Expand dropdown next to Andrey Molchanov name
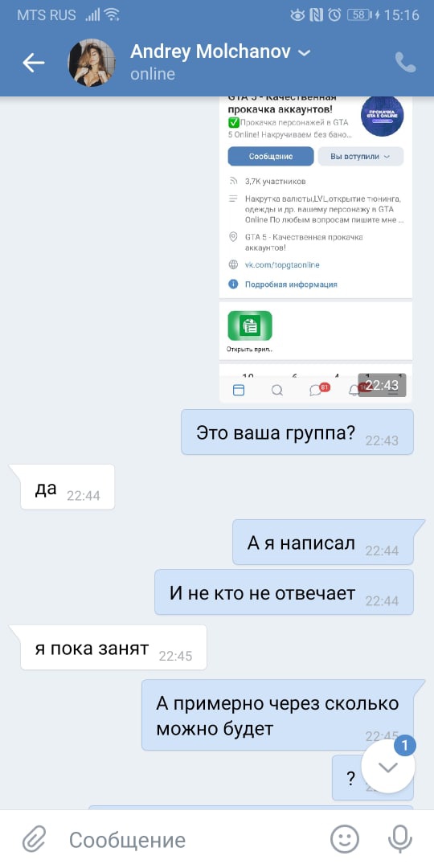 coord(304,53)
